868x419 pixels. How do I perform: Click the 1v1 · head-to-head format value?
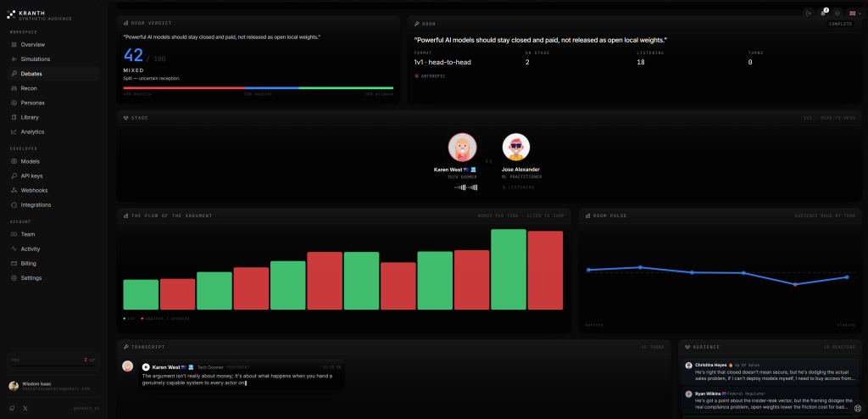tap(442, 62)
